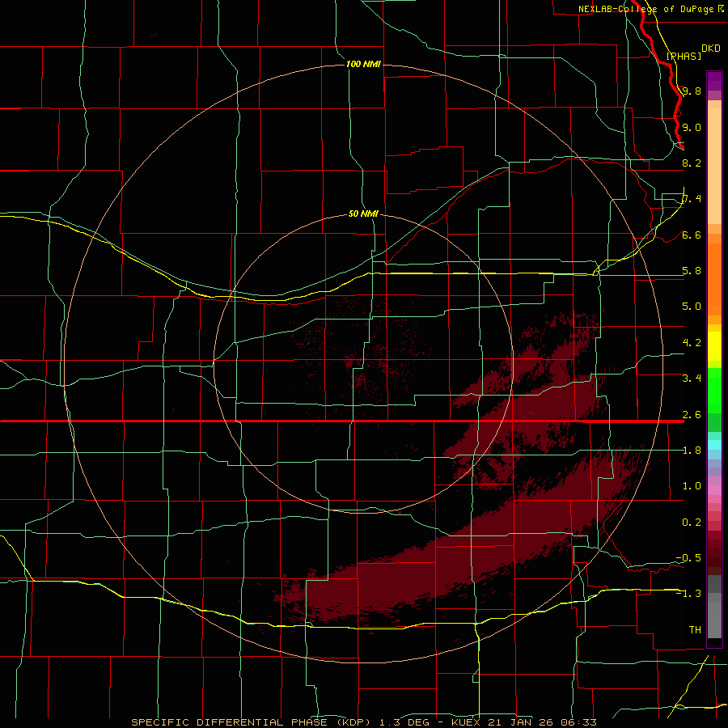Select the -1.3 value on the color scale
Image resolution: width=728 pixels, height=728 pixels.
688,594
